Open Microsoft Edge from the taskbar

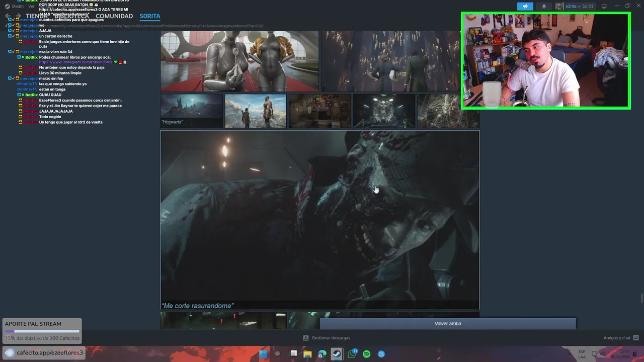point(322,354)
